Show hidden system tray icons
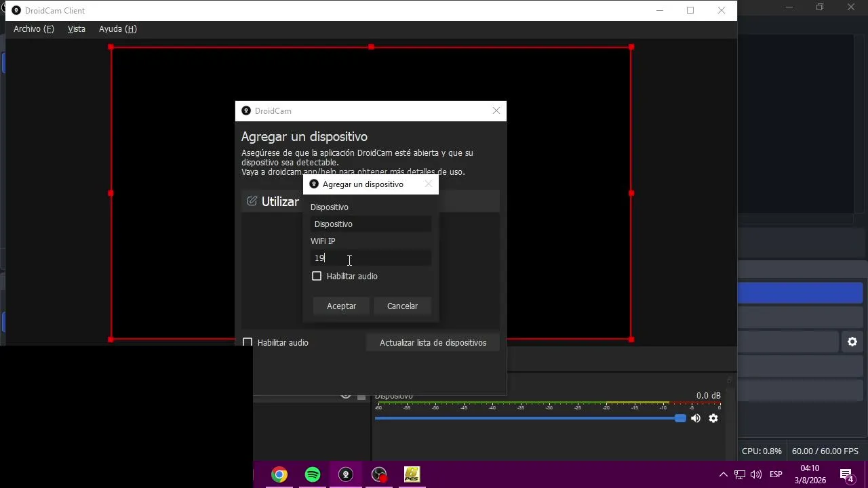868x488 pixels. (x=723, y=474)
